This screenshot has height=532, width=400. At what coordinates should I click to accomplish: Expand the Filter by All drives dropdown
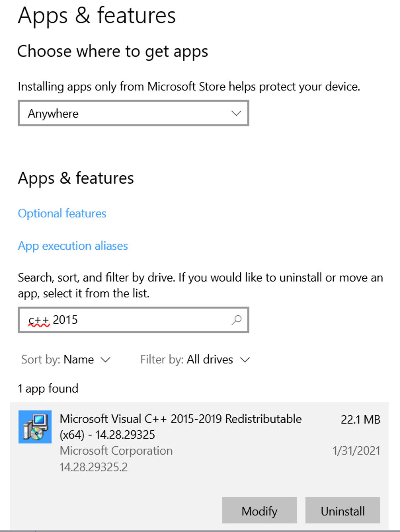point(195,360)
